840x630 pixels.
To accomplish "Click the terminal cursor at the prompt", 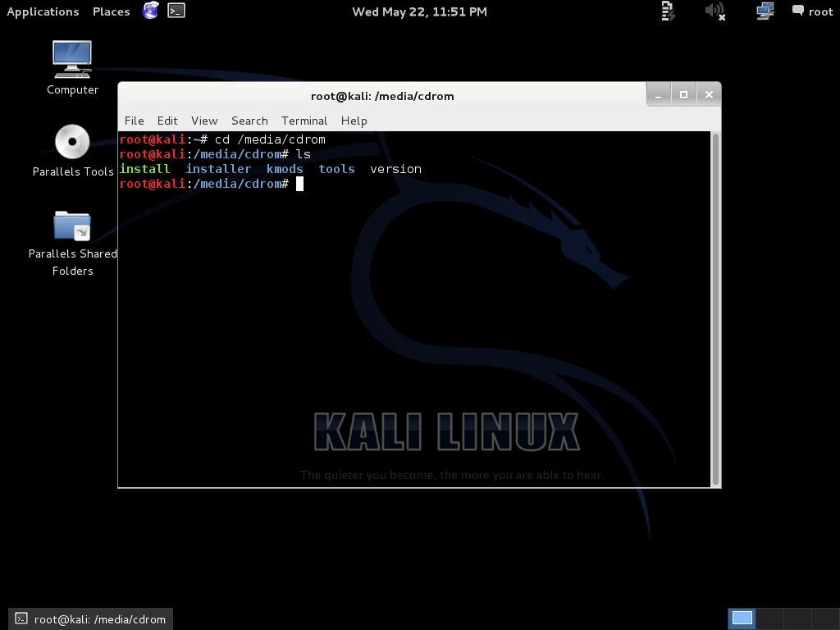I will coord(299,184).
